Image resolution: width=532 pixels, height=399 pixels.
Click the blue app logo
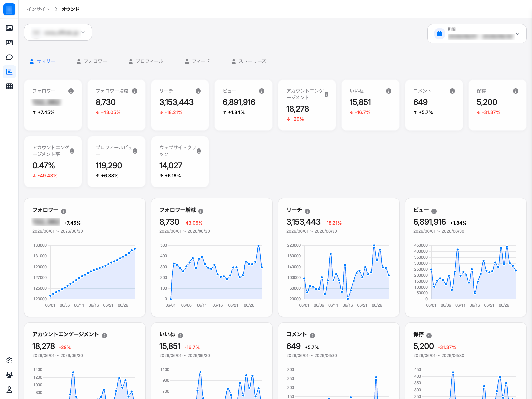(x=9, y=9)
